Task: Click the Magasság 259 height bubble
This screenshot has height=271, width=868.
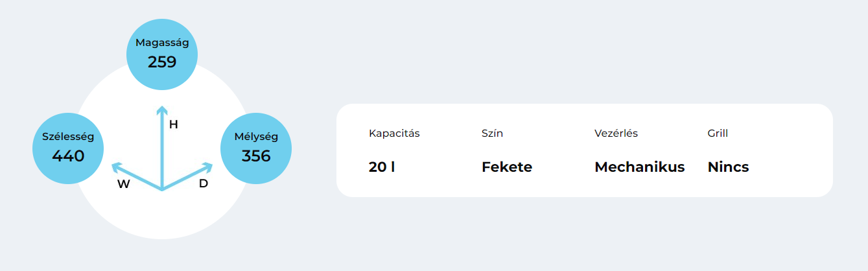Action: click(x=162, y=54)
